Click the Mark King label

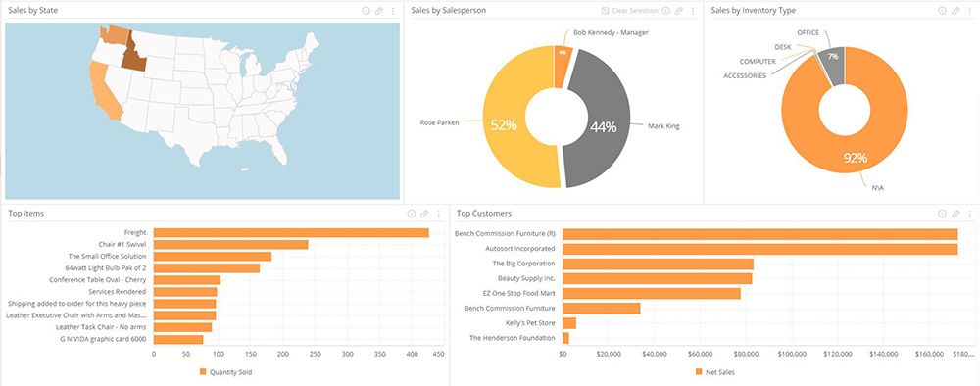(x=663, y=126)
